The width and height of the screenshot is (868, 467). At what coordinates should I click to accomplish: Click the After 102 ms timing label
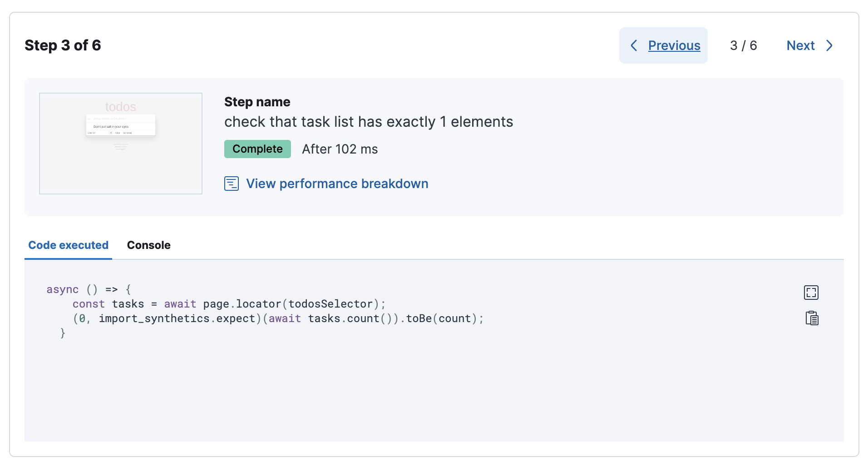point(340,149)
